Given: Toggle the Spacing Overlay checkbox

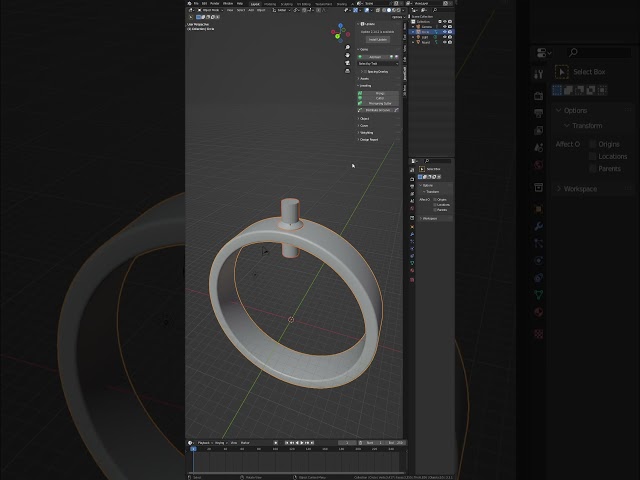Looking at the screenshot, I should click(365, 72).
